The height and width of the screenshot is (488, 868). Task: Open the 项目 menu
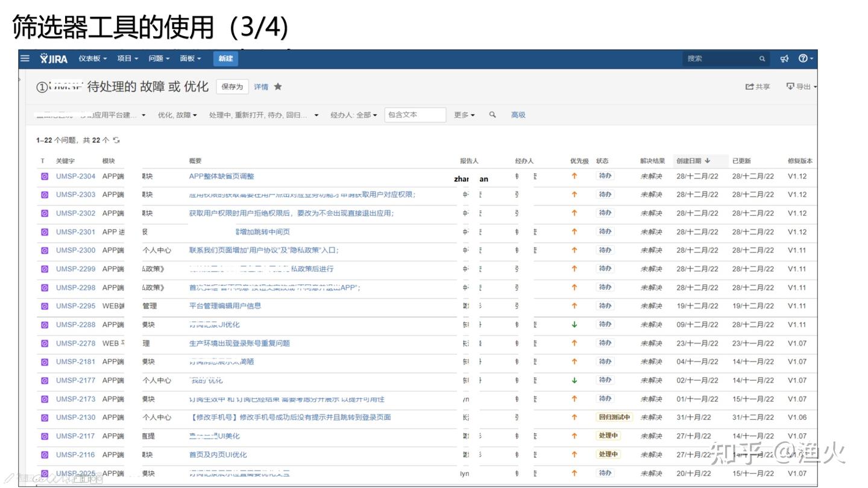click(128, 58)
